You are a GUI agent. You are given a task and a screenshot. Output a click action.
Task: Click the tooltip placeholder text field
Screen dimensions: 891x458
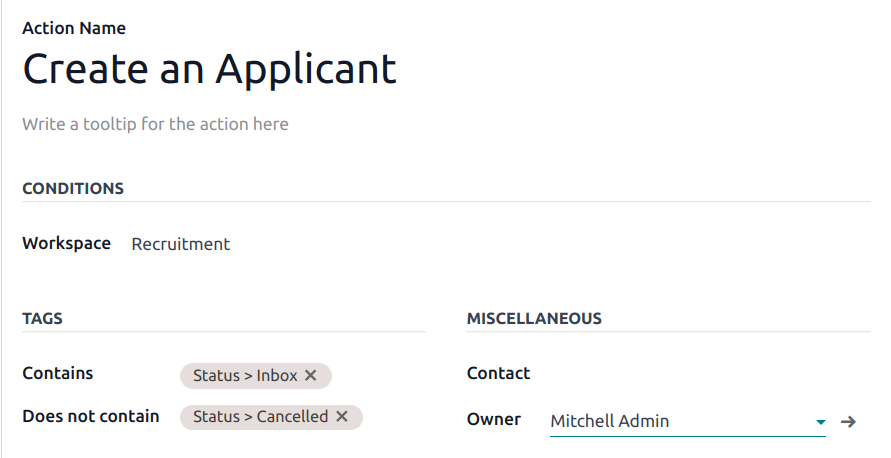[x=156, y=125]
